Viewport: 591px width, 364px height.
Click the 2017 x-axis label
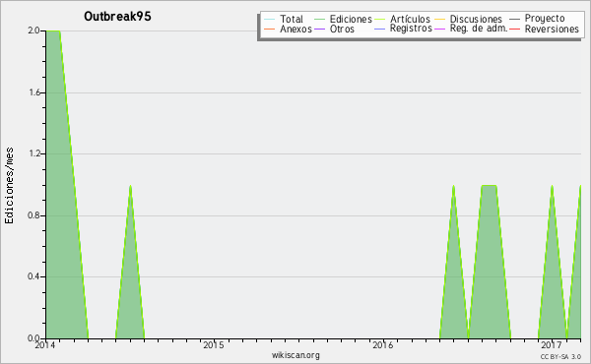[x=552, y=344]
